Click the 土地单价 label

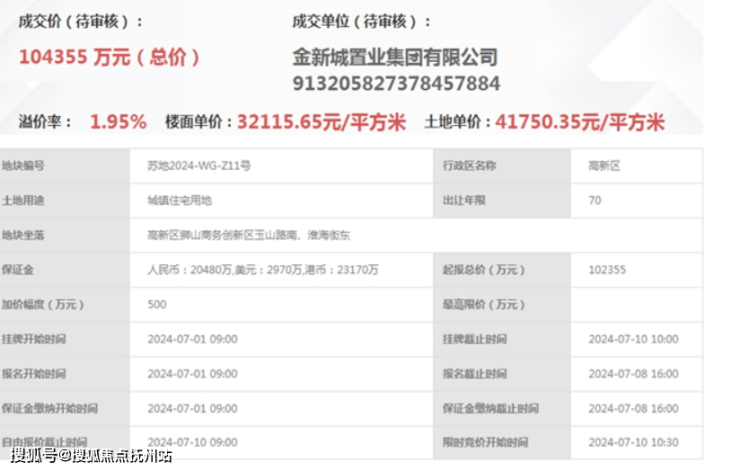click(x=458, y=122)
